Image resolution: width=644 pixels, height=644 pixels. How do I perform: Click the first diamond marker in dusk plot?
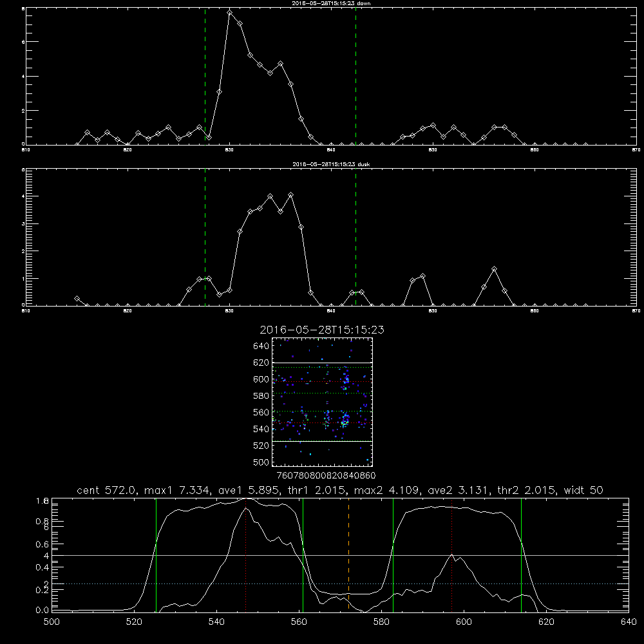click(x=77, y=299)
